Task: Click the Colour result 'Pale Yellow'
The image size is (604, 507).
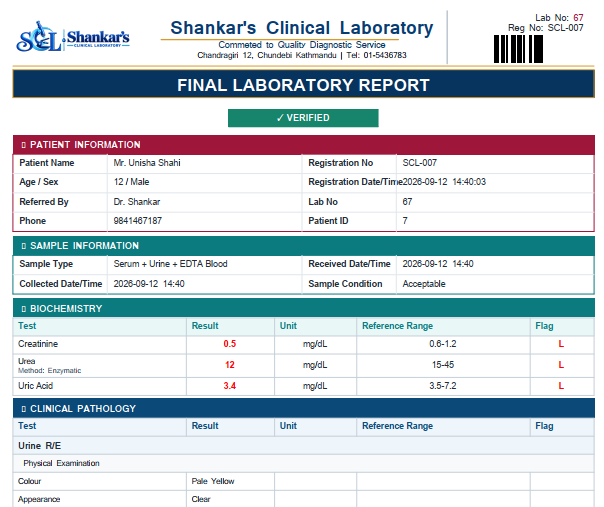Action: 213,481
